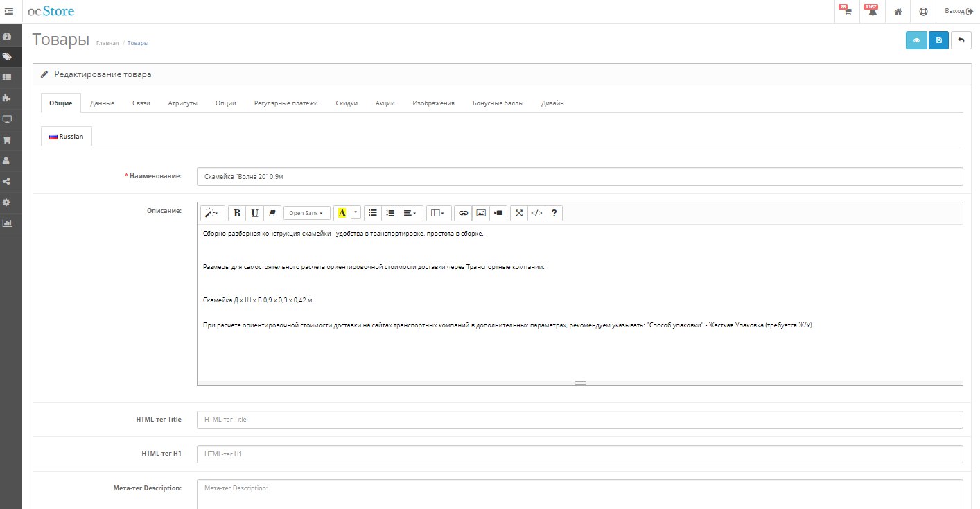Click the Товары breadcrumb link
Image resolution: width=980 pixels, height=509 pixels.
[138, 43]
